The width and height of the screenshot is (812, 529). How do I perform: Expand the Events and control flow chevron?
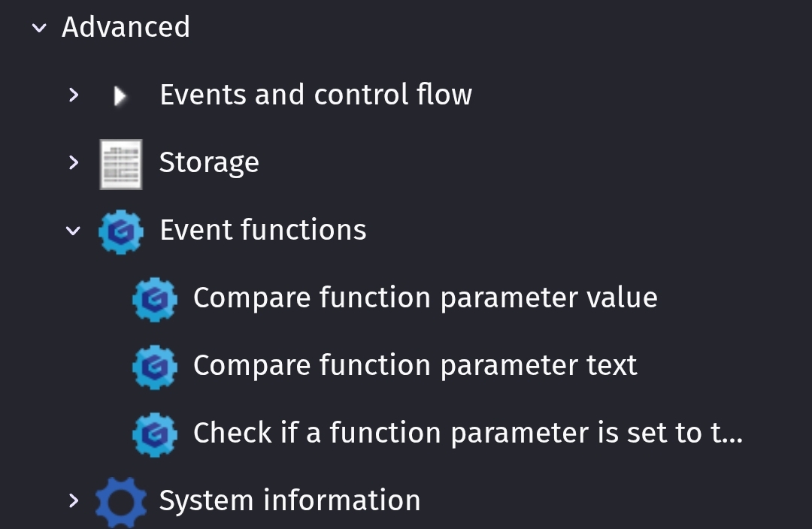[x=74, y=95]
